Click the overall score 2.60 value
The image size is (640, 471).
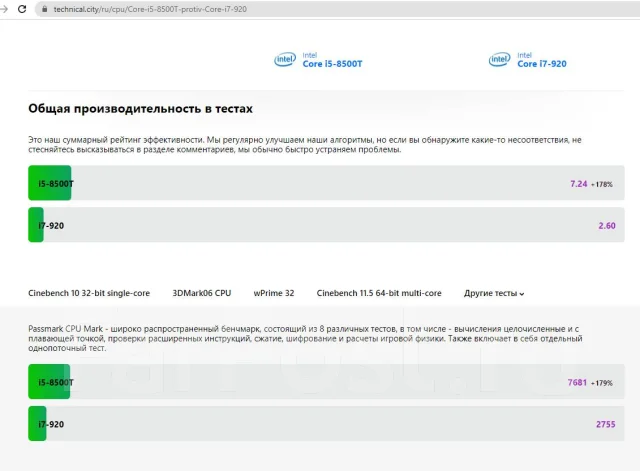[607, 226]
